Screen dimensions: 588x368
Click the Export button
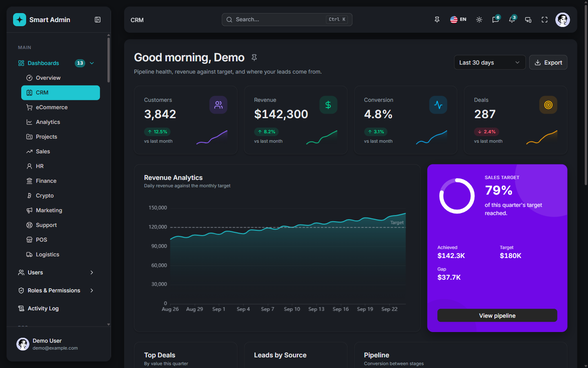[548, 63]
